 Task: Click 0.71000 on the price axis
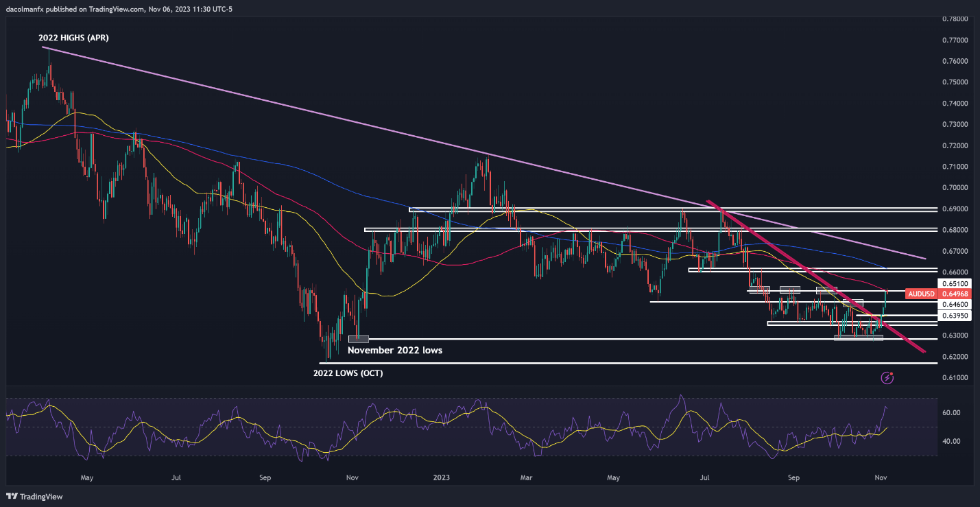click(x=955, y=167)
